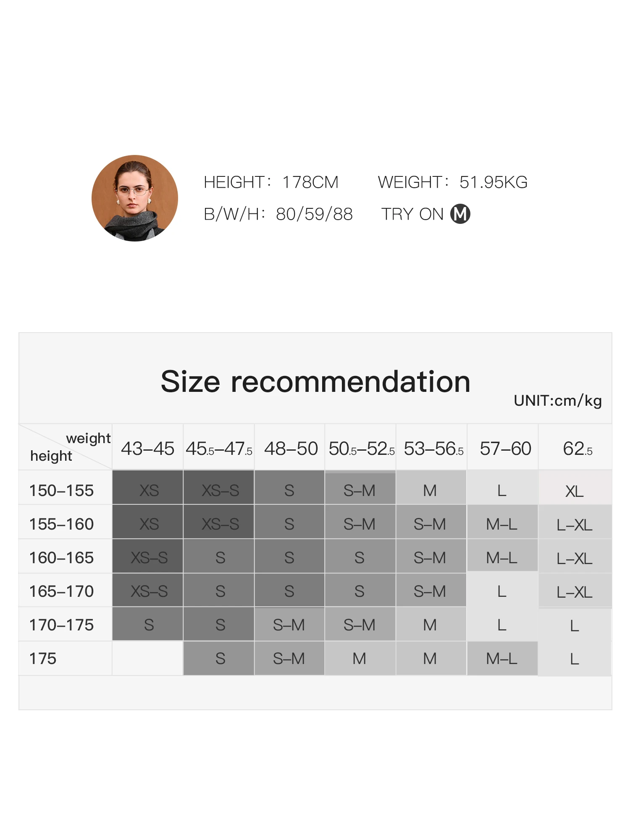
Task: Click the HEIGHT: 178CM text
Action: (271, 182)
